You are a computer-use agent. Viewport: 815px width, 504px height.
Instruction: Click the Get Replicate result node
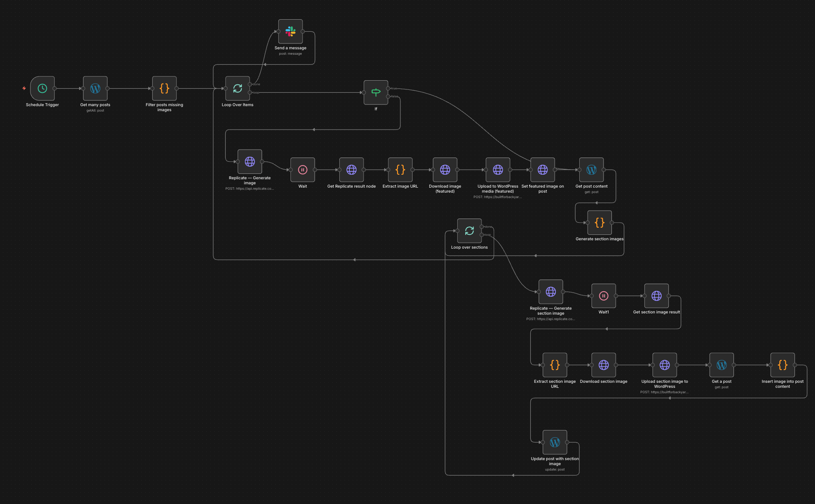(x=351, y=170)
